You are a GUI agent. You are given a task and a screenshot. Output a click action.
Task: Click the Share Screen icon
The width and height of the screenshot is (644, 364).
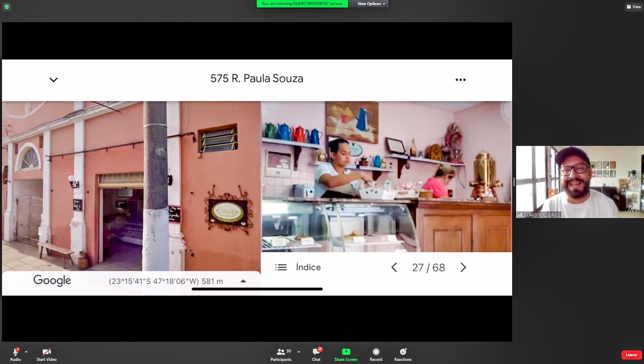(346, 352)
